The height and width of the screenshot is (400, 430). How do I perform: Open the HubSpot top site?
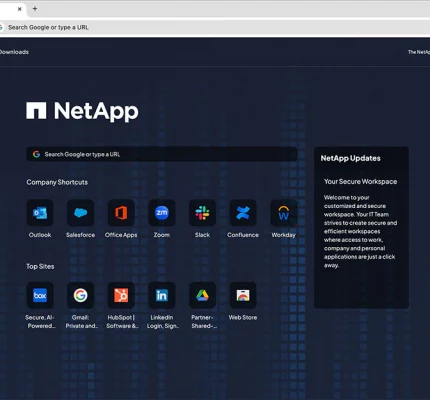(x=121, y=295)
